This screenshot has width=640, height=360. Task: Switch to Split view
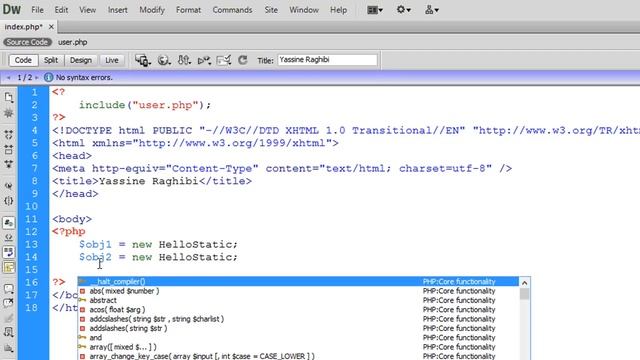coord(51,60)
